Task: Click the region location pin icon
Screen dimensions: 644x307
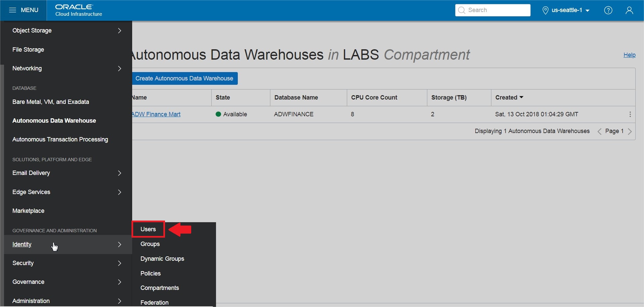Action: (545, 10)
